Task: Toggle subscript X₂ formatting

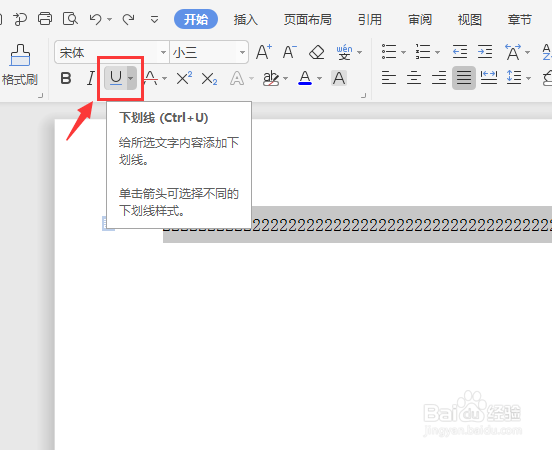Action: point(209,78)
